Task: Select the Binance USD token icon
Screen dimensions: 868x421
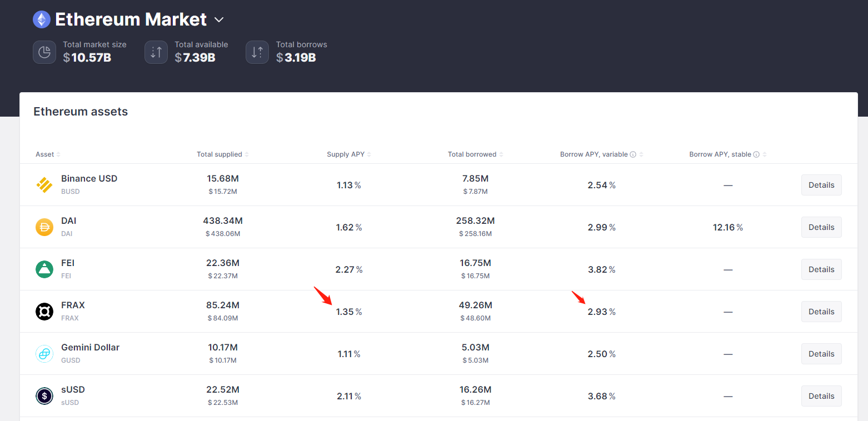Action: click(44, 184)
